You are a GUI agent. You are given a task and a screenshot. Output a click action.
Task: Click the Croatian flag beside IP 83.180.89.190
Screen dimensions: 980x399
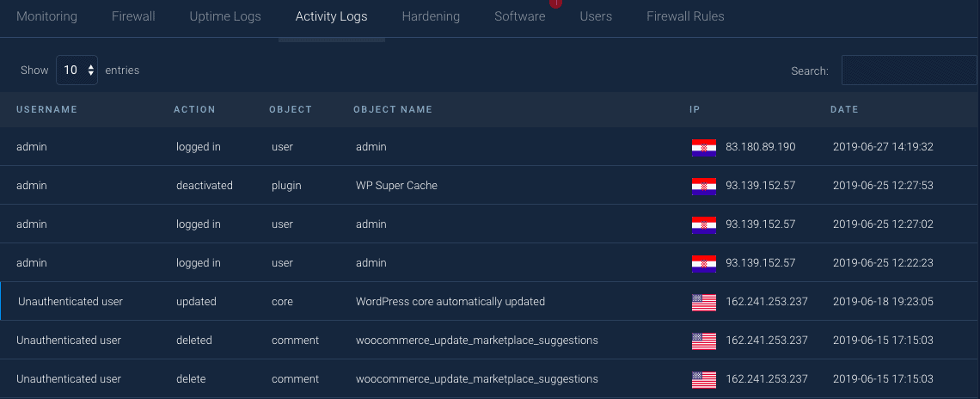tap(704, 147)
